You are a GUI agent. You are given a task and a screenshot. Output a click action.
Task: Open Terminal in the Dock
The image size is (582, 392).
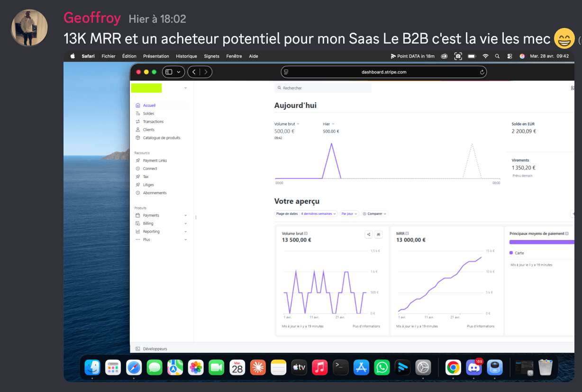341,367
